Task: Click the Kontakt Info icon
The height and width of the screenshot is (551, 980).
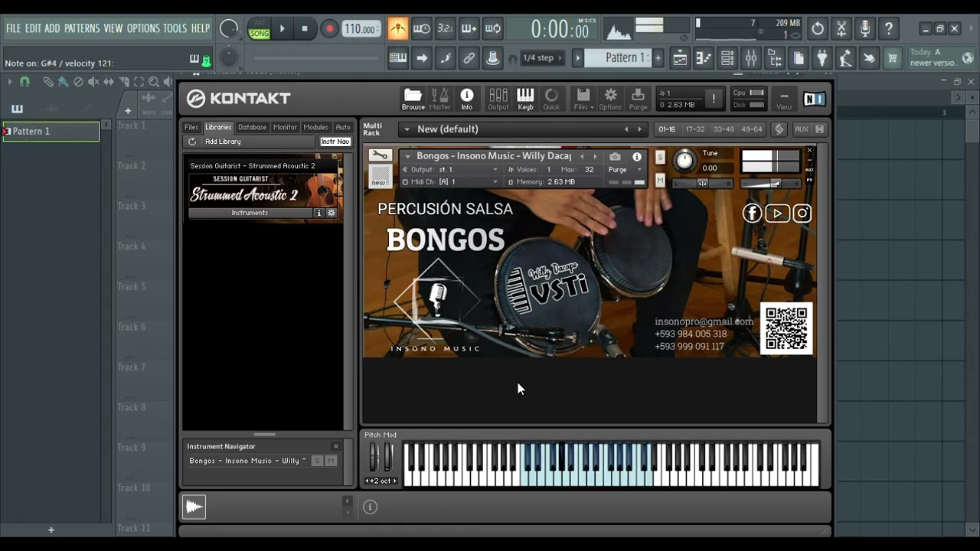Action: point(467,99)
